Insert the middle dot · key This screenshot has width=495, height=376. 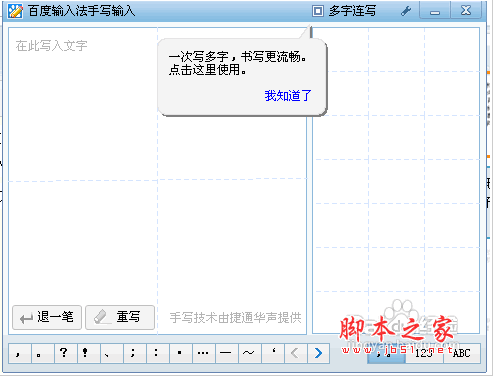point(181,353)
